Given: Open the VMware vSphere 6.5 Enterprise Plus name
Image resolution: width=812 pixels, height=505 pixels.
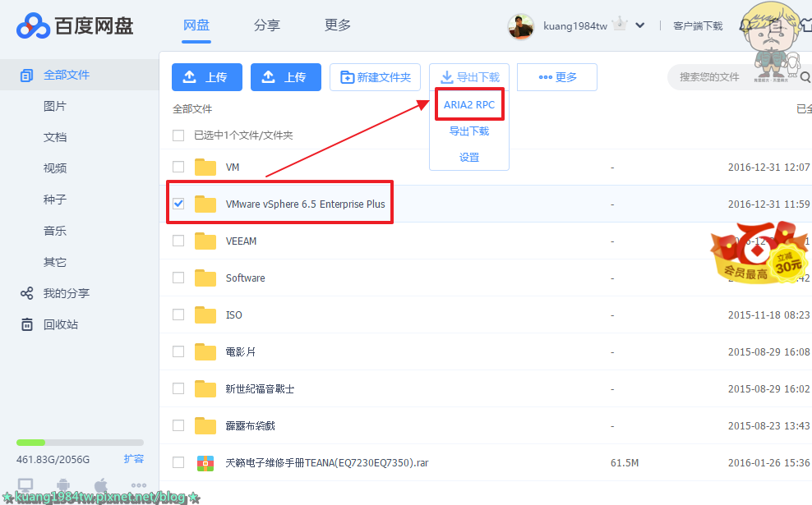Looking at the screenshot, I should [305, 204].
